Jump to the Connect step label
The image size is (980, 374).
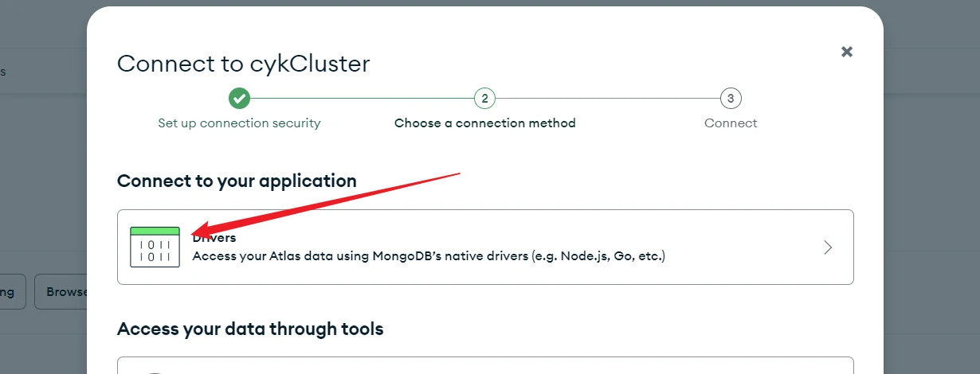(731, 123)
